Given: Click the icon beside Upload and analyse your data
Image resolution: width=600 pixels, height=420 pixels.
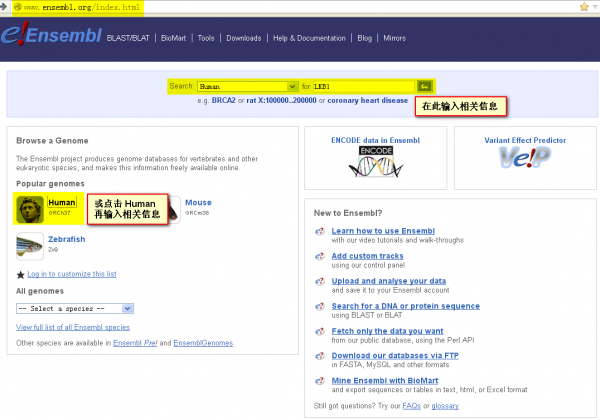Looking at the screenshot, I should click(x=320, y=282).
